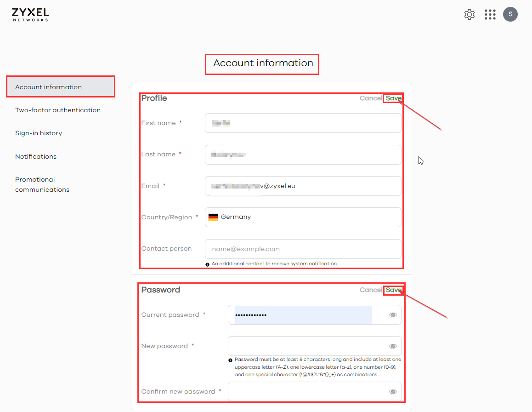Open the Country/Region dropdown
Screen dimensions: 532x412
(x=303, y=217)
